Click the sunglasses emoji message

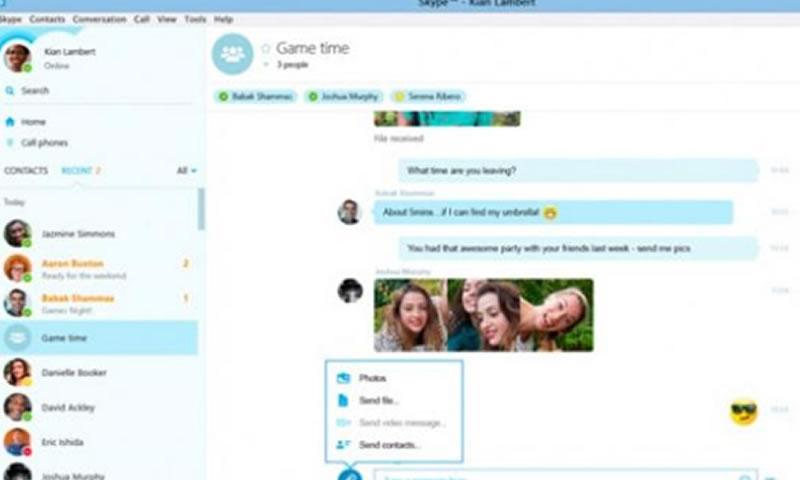coord(744,412)
